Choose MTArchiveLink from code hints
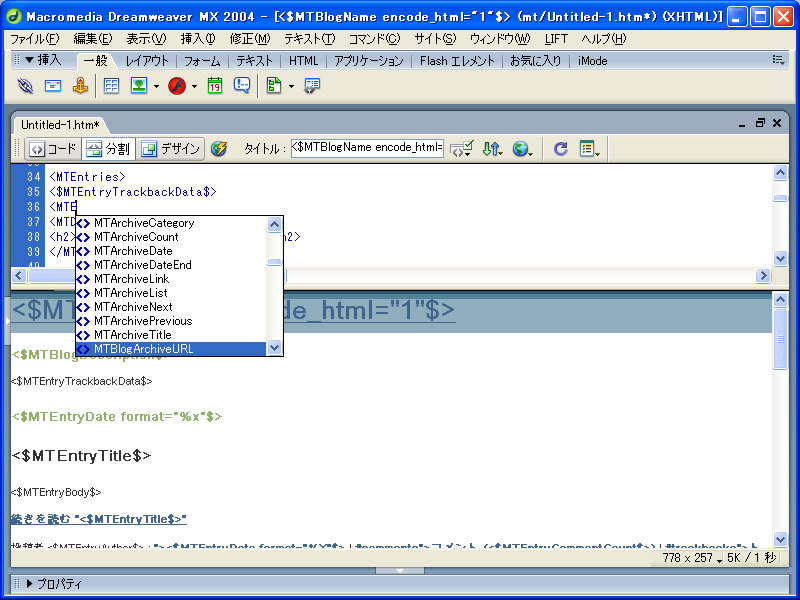The width and height of the screenshot is (800, 600). coord(171,279)
